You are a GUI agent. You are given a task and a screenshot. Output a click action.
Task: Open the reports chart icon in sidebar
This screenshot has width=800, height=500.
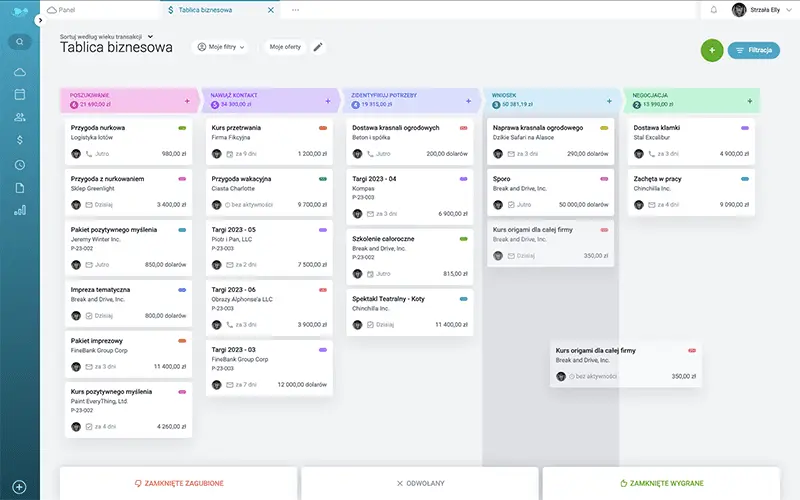tap(19, 210)
